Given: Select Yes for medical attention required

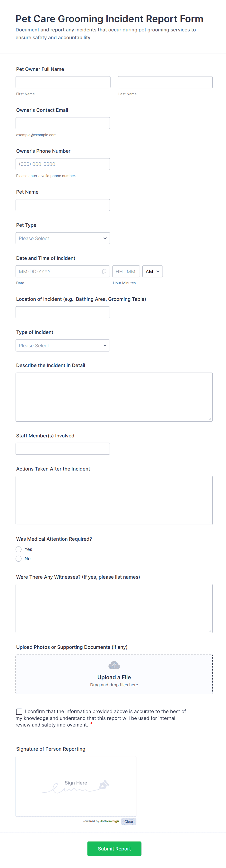Looking at the screenshot, I should click(x=19, y=549).
